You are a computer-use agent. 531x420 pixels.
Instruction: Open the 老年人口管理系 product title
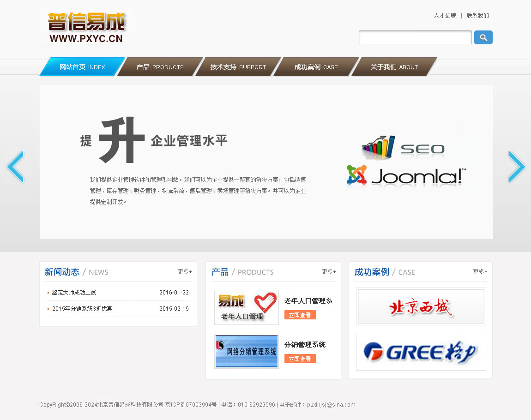coord(308,300)
